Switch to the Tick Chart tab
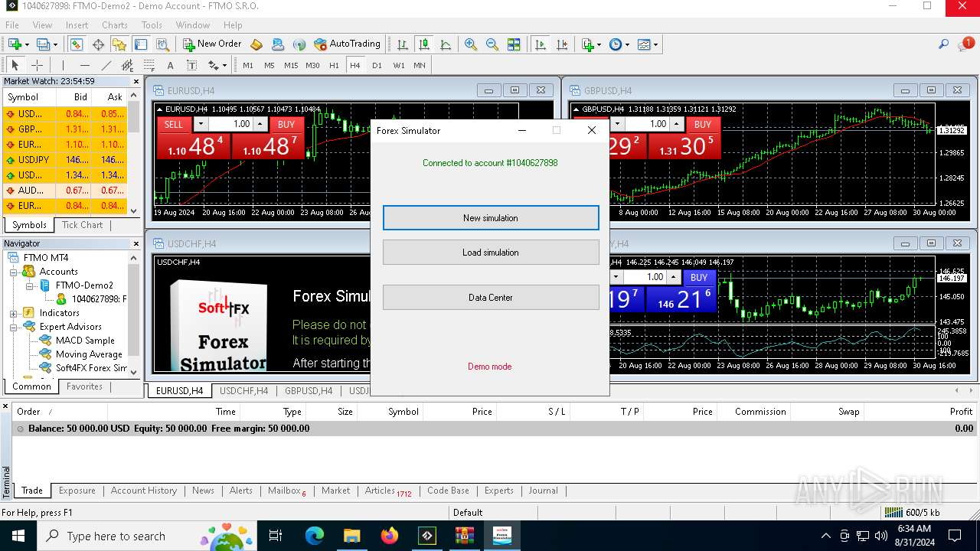This screenshot has height=551, width=980. (x=82, y=225)
